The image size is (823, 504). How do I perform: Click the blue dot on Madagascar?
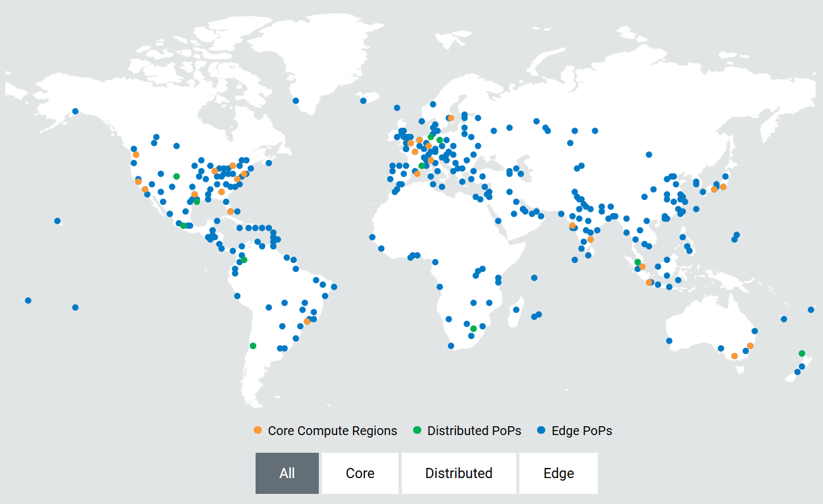516,310
